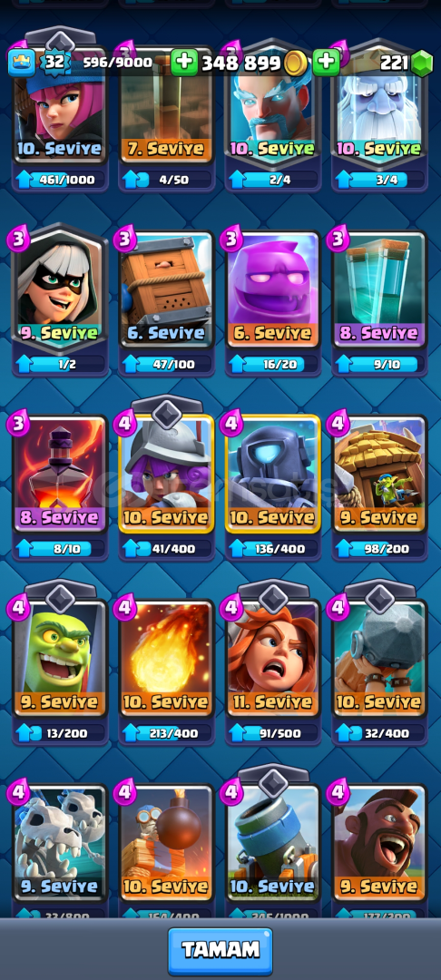Screen dimensions: 441x980
Task: Tap the blue crown king level icon
Action: [21, 63]
